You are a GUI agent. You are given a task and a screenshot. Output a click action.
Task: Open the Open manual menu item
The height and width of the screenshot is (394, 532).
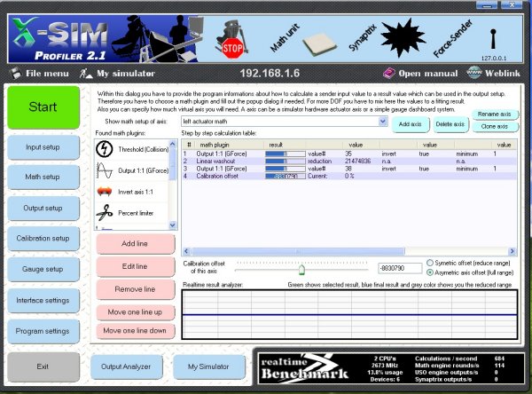click(x=428, y=74)
